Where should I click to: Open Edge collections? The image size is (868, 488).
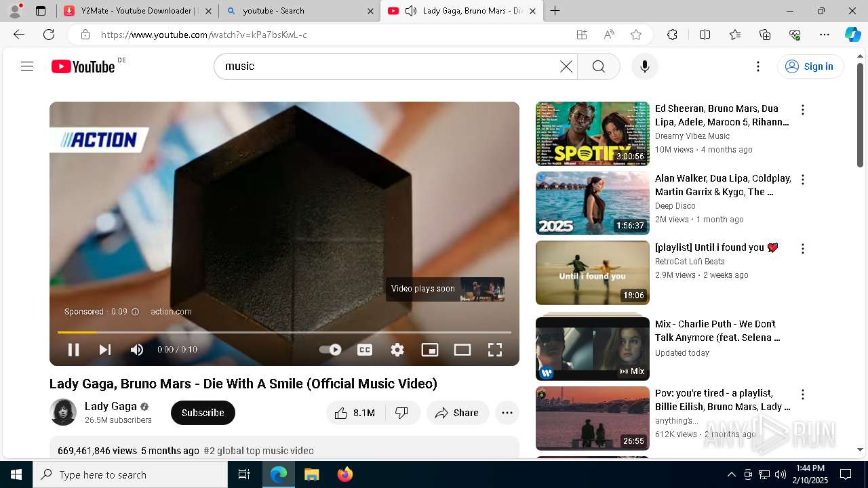pyautogui.click(x=765, y=35)
